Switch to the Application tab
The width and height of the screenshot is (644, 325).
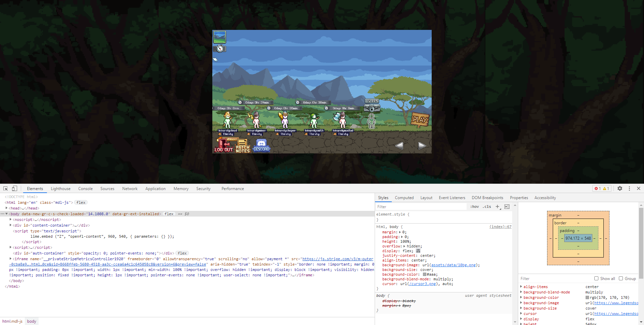click(x=155, y=189)
